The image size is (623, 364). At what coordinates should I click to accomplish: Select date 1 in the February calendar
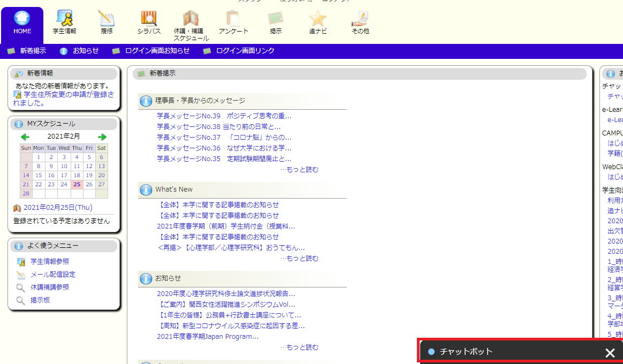coord(39,157)
